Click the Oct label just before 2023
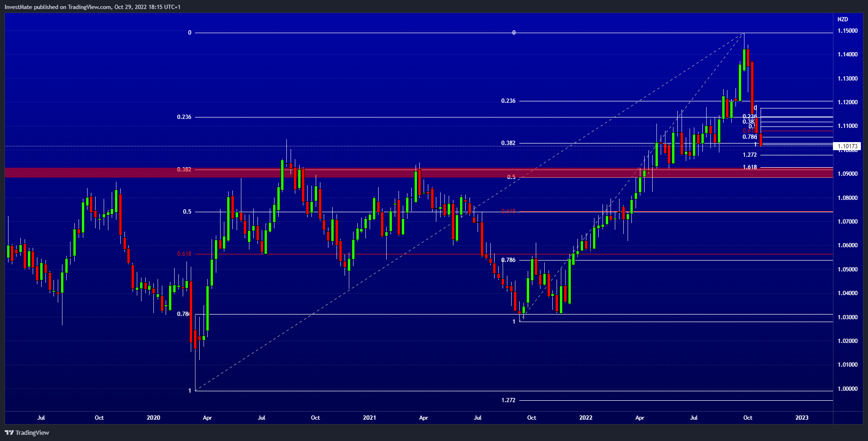 tap(748, 418)
